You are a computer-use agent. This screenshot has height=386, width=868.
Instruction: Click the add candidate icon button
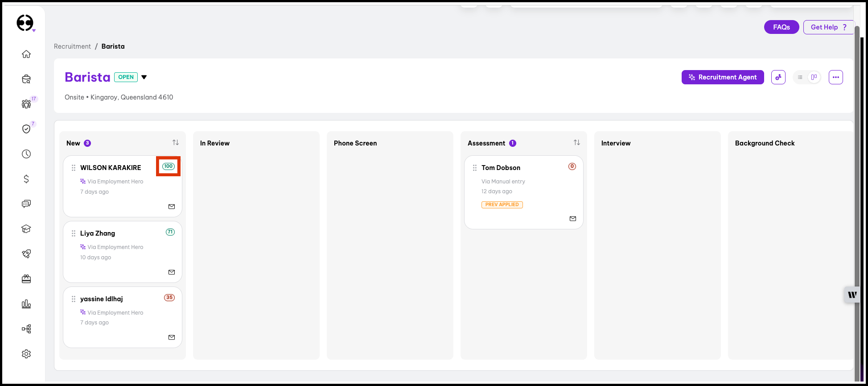(778, 77)
